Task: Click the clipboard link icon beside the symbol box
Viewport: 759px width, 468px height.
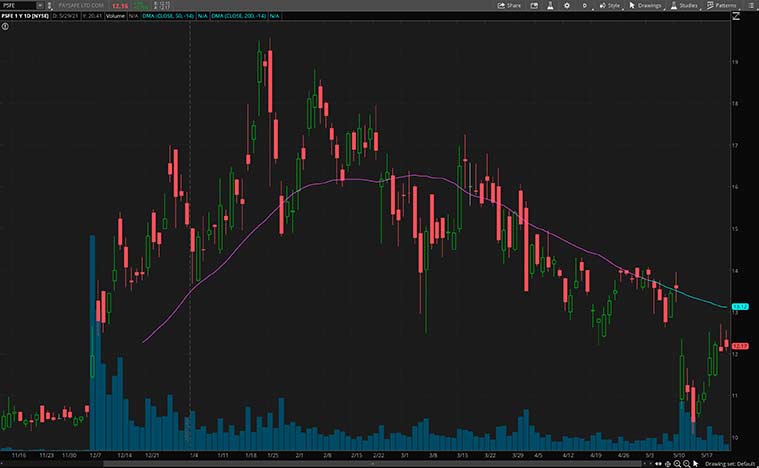Action: point(49,6)
